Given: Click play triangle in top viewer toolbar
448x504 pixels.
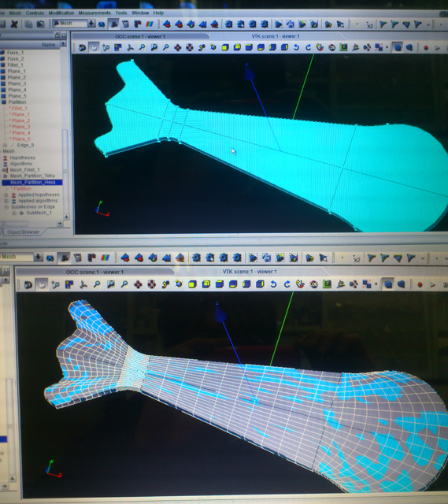Looking at the screenshot, I should (x=438, y=48).
